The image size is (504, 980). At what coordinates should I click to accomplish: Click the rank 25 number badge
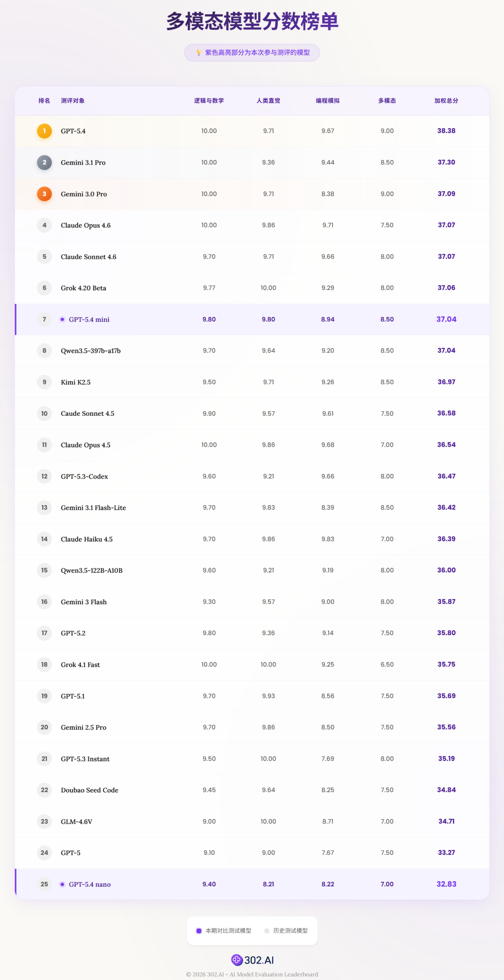point(44,884)
